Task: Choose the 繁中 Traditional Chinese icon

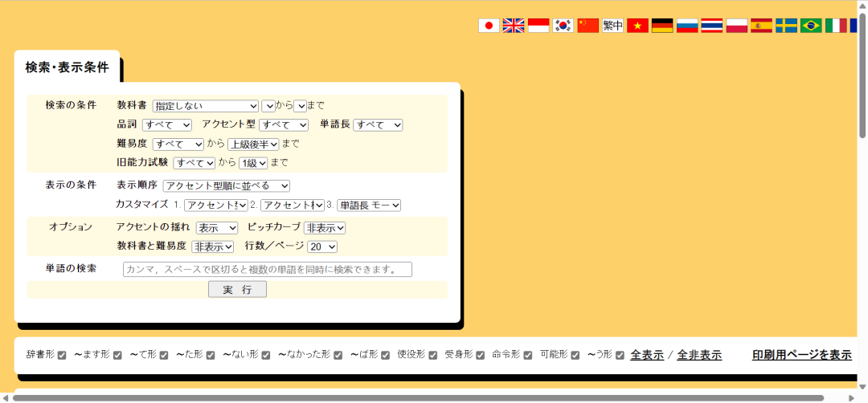Action: click(612, 26)
